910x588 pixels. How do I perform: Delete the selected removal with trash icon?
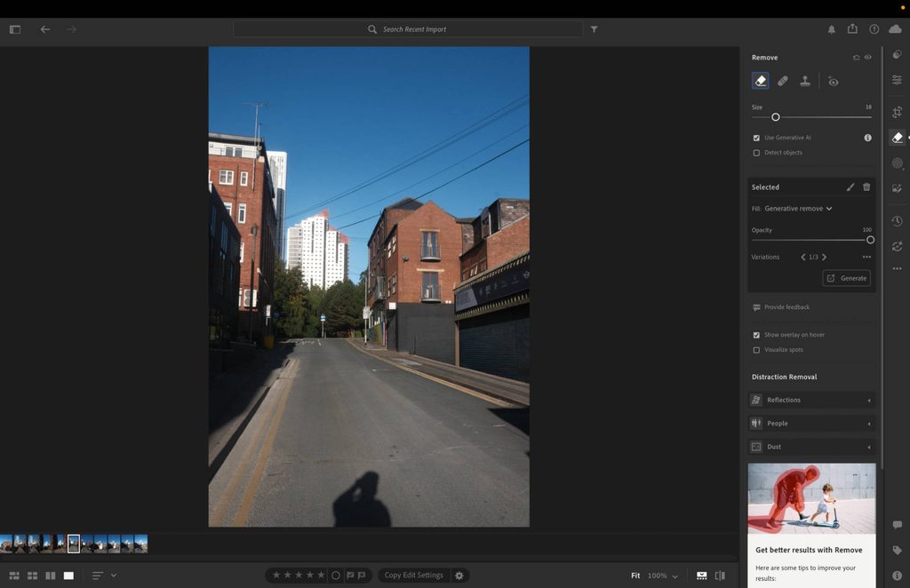[866, 187]
